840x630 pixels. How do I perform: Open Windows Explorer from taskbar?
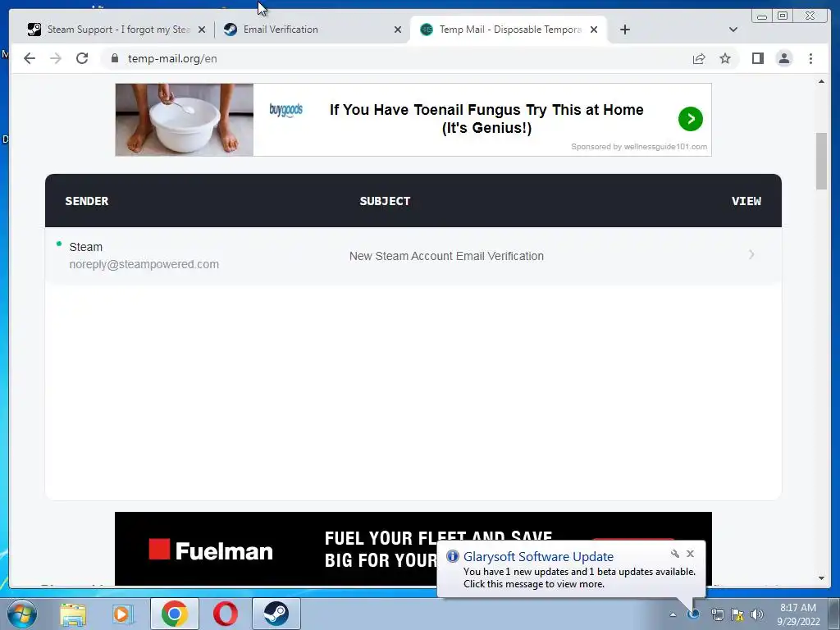click(x=73, y=614)
